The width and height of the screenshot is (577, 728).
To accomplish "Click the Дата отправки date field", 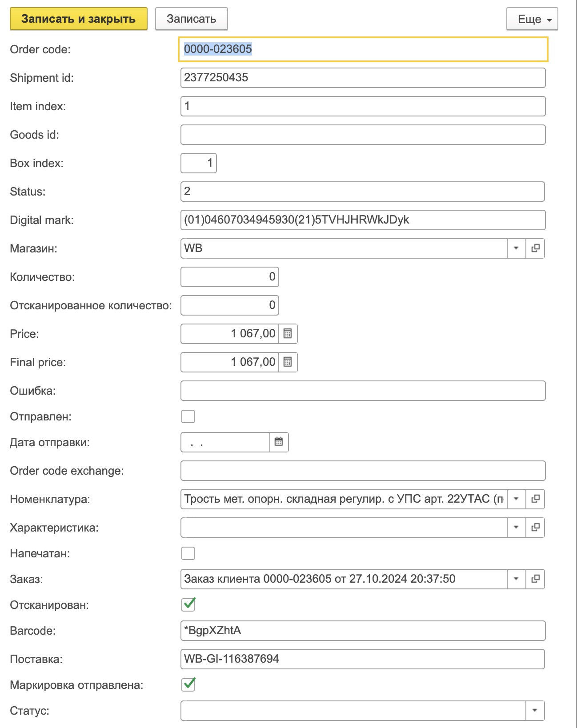I will click(x=225, y=442).
